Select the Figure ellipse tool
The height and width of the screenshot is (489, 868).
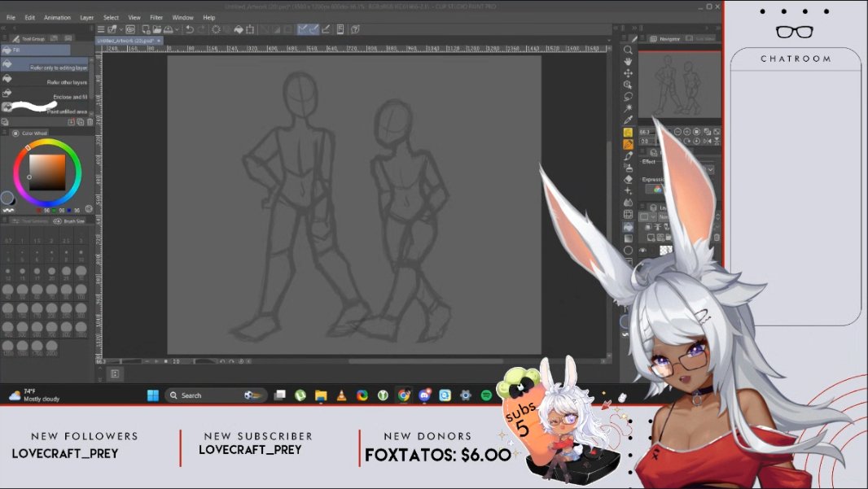coord(628,250)
